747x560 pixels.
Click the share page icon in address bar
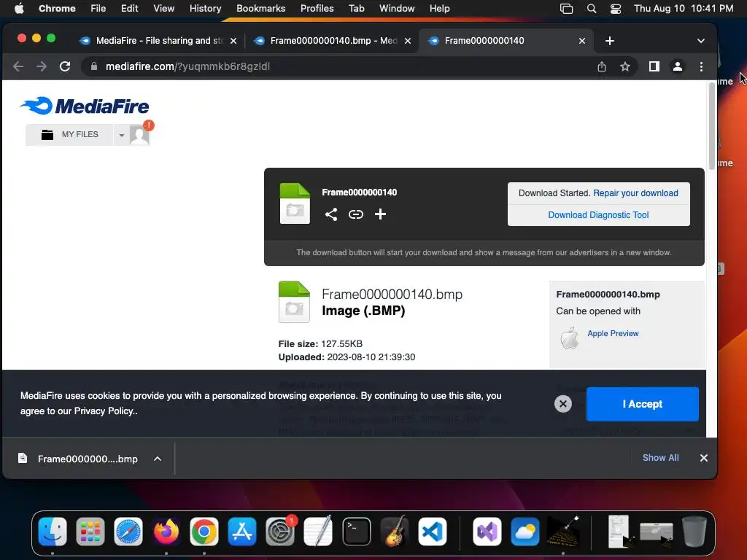pyautogui.click(x=602, y=66)
